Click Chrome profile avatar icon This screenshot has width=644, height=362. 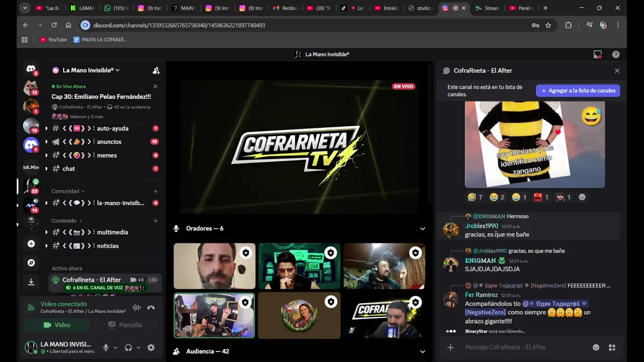coord(603,25)
